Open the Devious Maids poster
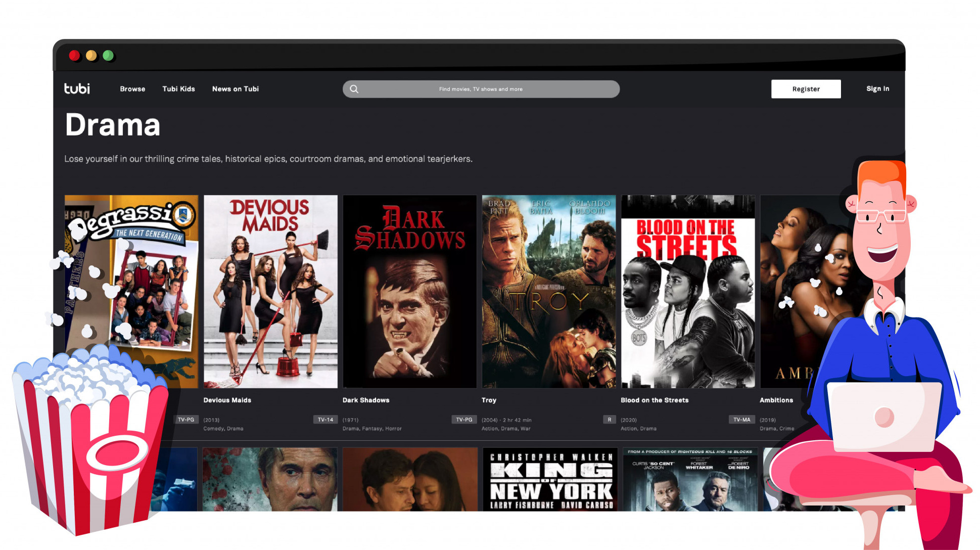 tap(270, 292)
